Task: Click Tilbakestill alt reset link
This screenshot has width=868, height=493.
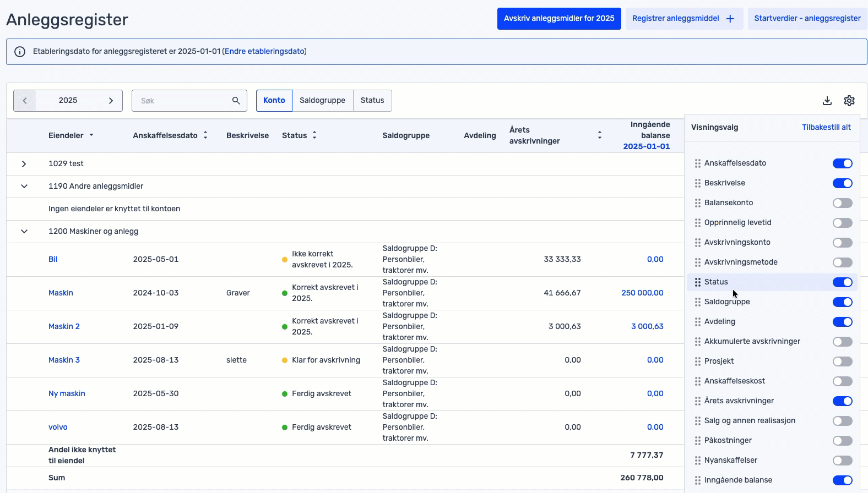Action: pos(826,128)
